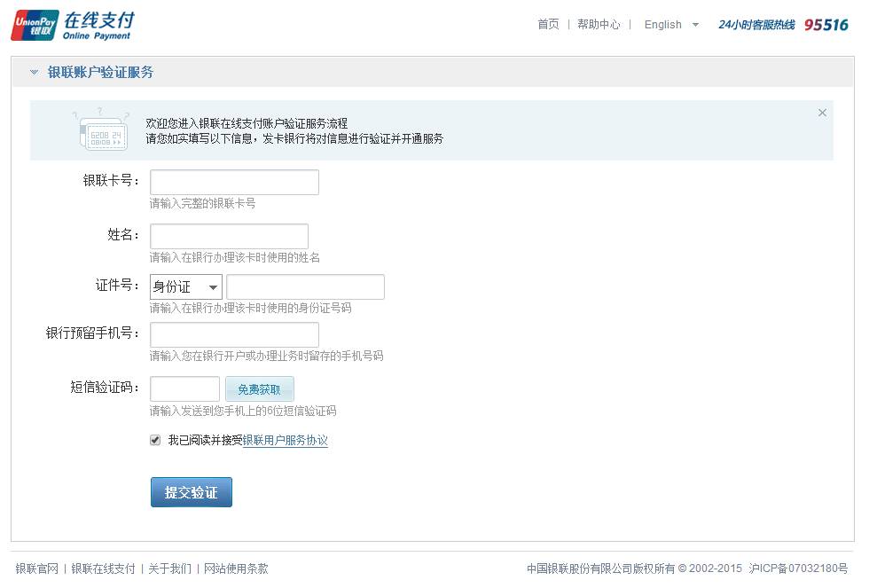869x588 pixels.
Task: Open 帮助中心 in the top navigation
Action: tap(599, 25)
